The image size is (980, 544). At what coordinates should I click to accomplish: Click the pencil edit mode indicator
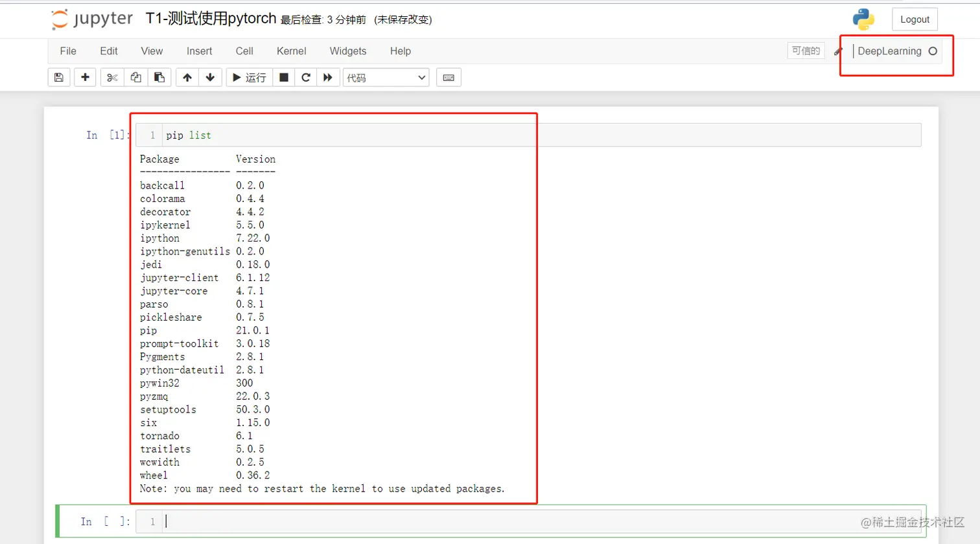click(838, 52)
